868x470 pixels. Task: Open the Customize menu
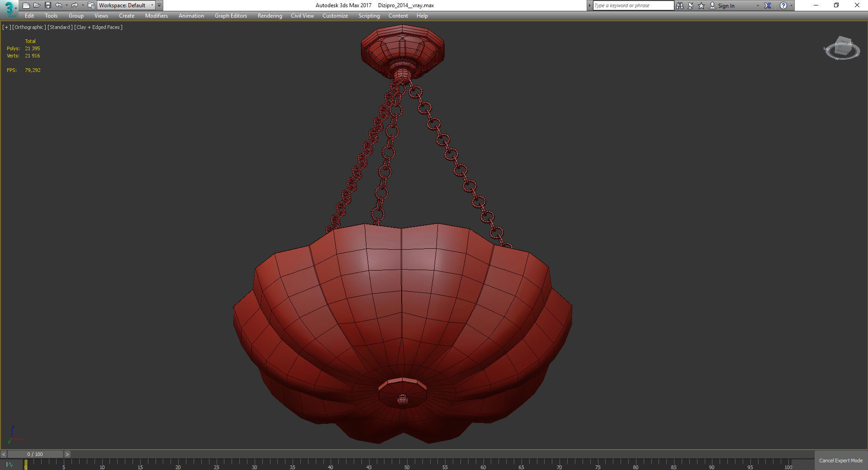pos(335,16)
